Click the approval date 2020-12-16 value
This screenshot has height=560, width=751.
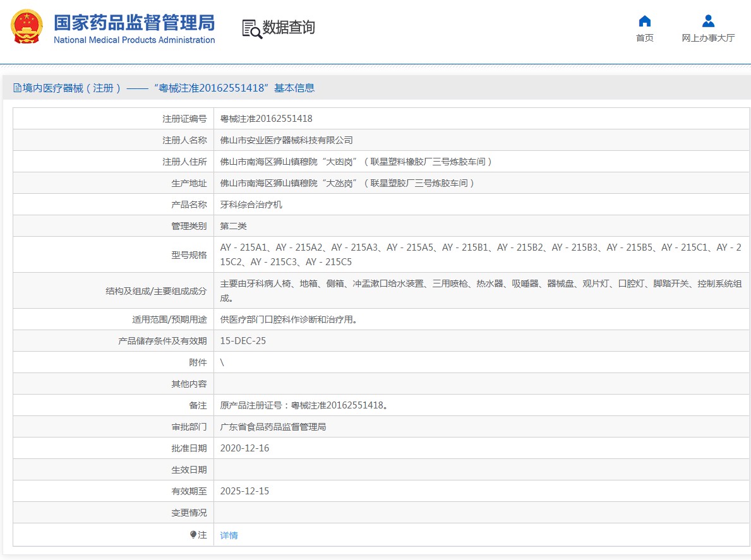(x=244, y=448)
